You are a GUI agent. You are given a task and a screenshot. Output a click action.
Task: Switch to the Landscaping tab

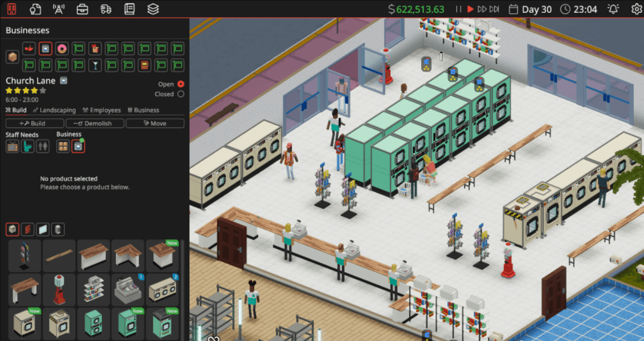pyautogui.click(x=54, y=110)
